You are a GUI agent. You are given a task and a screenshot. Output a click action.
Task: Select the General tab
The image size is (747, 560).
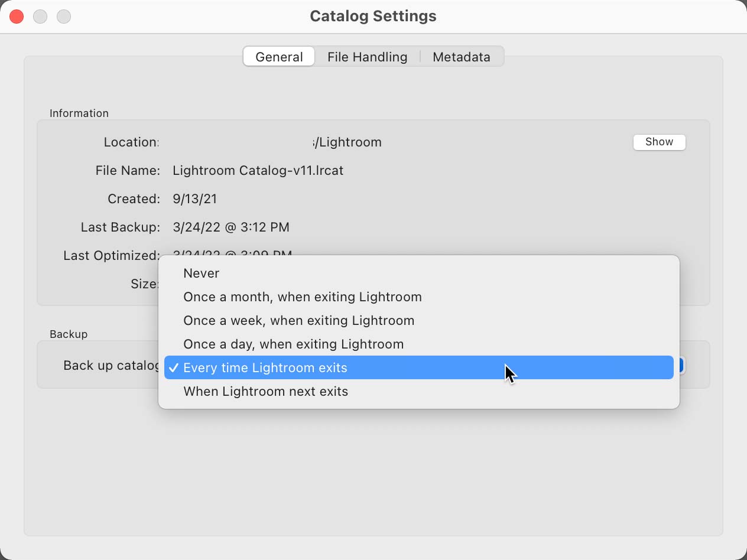[278, 57]
